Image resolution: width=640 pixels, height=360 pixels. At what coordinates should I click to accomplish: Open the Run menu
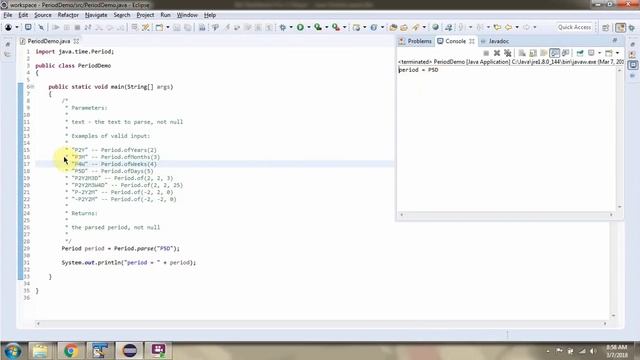coord(165,15)
